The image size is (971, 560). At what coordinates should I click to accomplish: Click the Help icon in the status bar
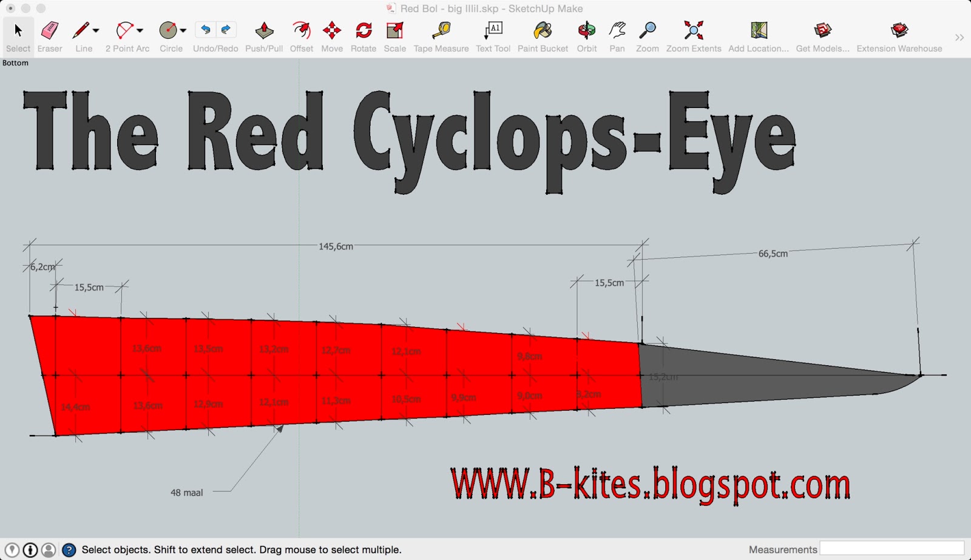pyautogui.click(x=70, y=549)
